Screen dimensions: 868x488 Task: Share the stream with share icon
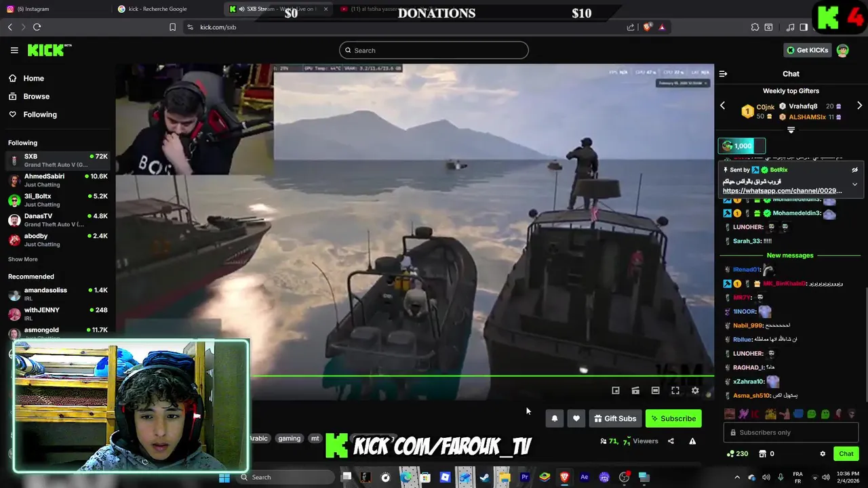point(671,441)
